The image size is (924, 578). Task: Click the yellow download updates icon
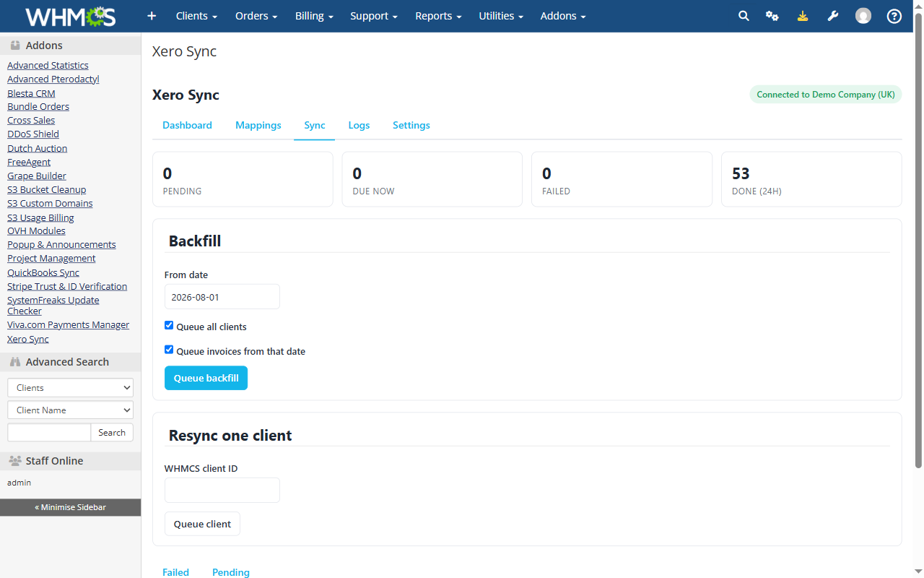(803, 16)
